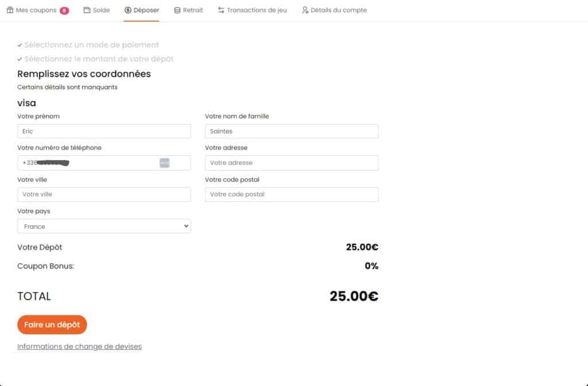Click the Votre adresse field

292,163
